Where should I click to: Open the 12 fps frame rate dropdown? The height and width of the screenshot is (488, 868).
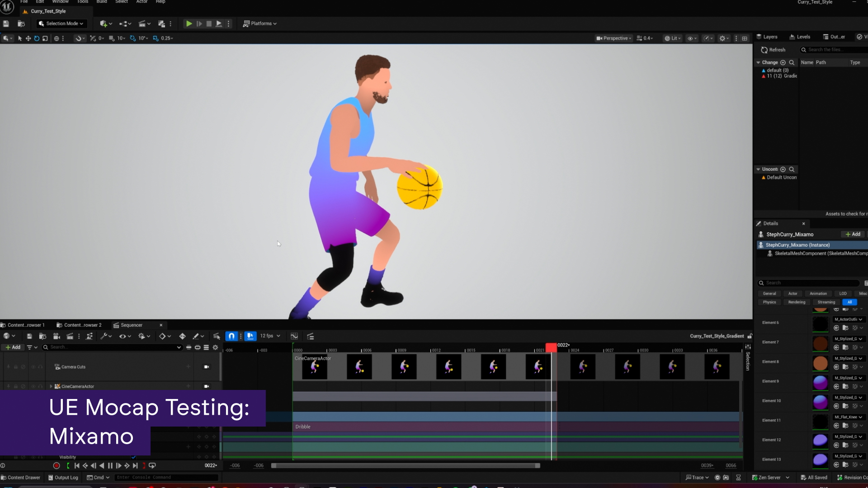pos(270,336)
